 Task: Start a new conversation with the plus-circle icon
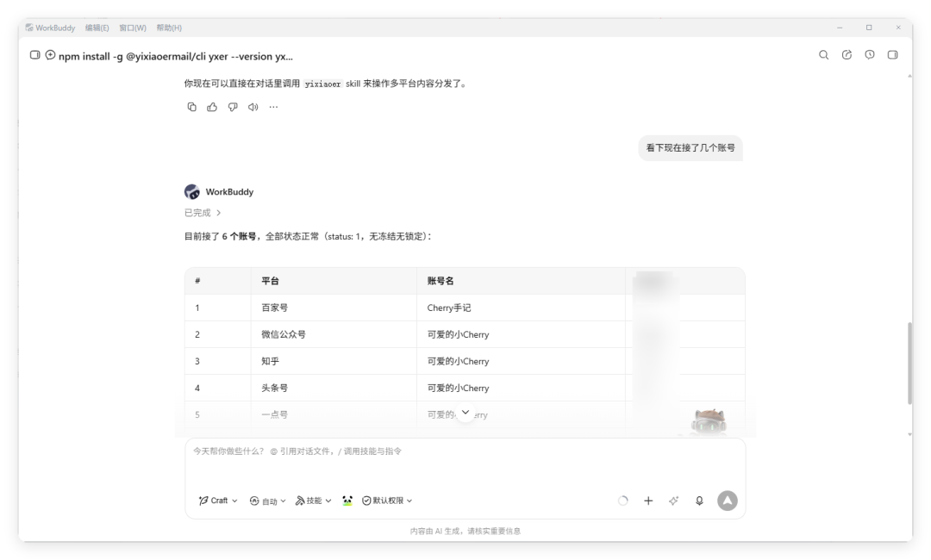pyautogui.click(x=51, y=55)
